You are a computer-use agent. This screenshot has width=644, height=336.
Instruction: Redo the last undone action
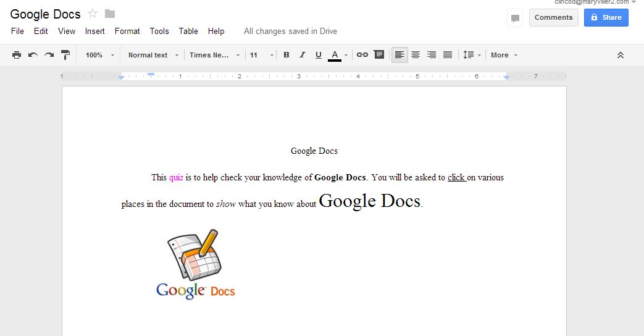[x=49, y=55]
